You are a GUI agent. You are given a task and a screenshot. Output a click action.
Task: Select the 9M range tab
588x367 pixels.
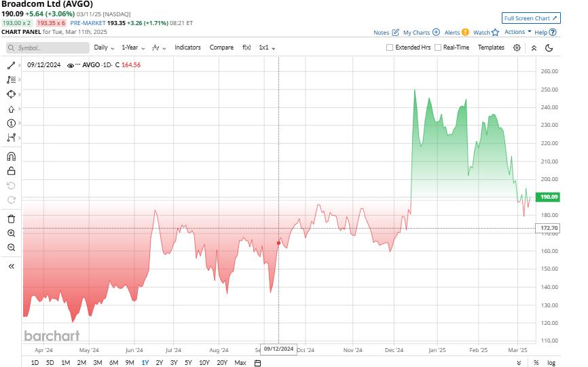pos(130,362)
